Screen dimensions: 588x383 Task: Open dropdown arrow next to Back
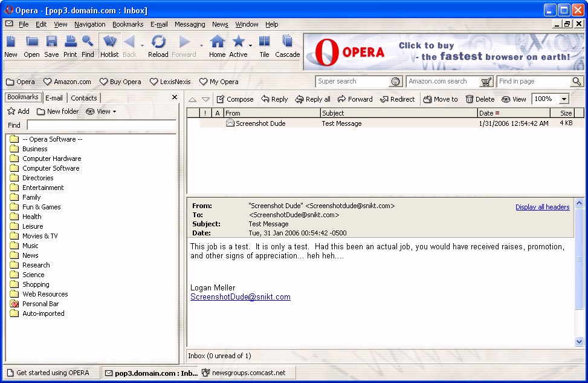click(x=142, y=46)
